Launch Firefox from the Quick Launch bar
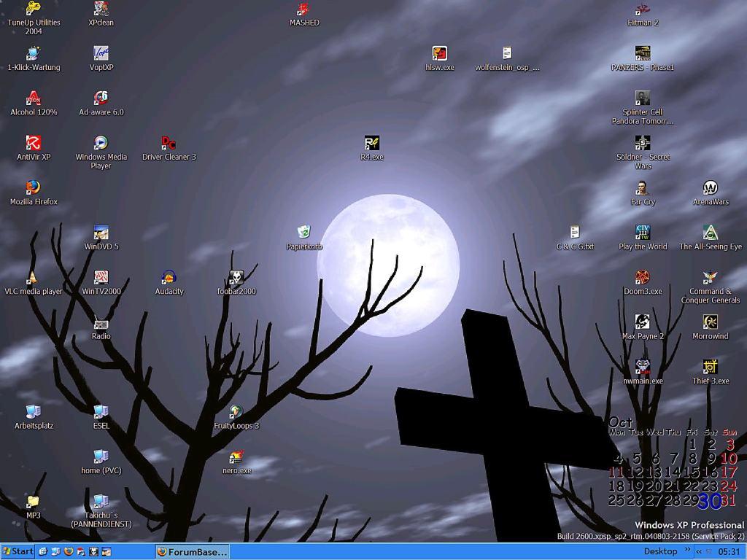Viewport: 747px width, 560px height. [69, 551]
